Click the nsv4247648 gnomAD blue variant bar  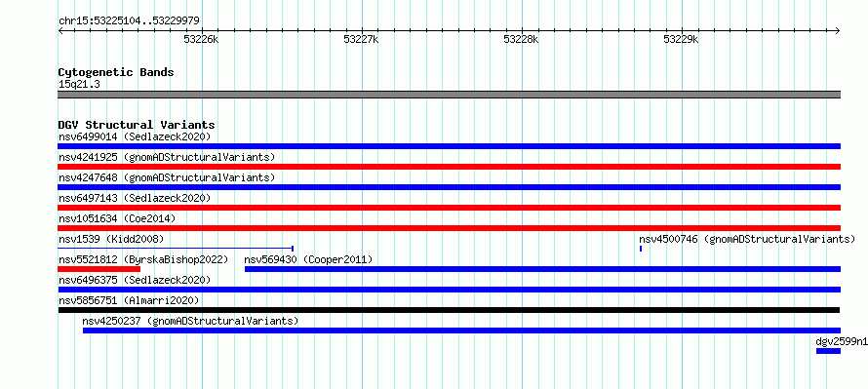click(449, 187)
